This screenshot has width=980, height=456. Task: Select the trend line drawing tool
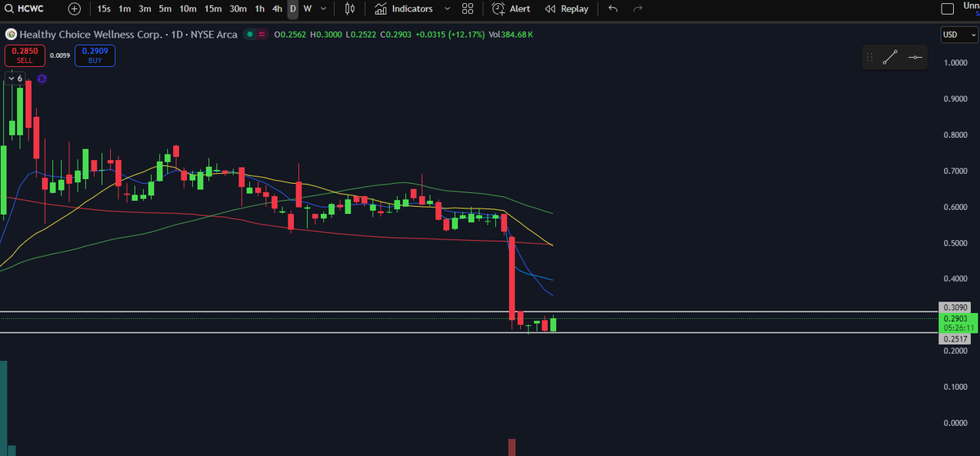[890, 57]
